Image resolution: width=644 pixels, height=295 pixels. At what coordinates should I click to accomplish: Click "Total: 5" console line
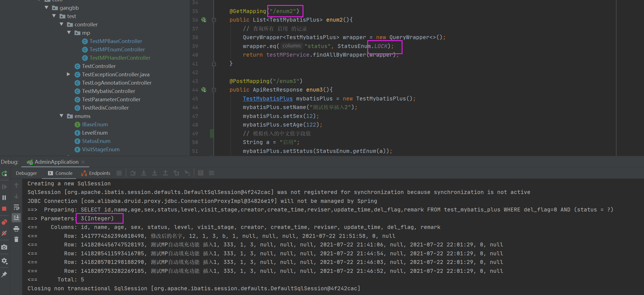click(71, 279)
